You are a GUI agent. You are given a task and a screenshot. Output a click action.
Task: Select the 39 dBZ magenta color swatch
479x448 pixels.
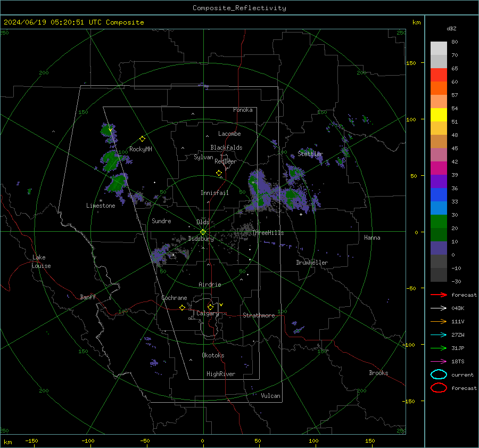tap(439, 168)
